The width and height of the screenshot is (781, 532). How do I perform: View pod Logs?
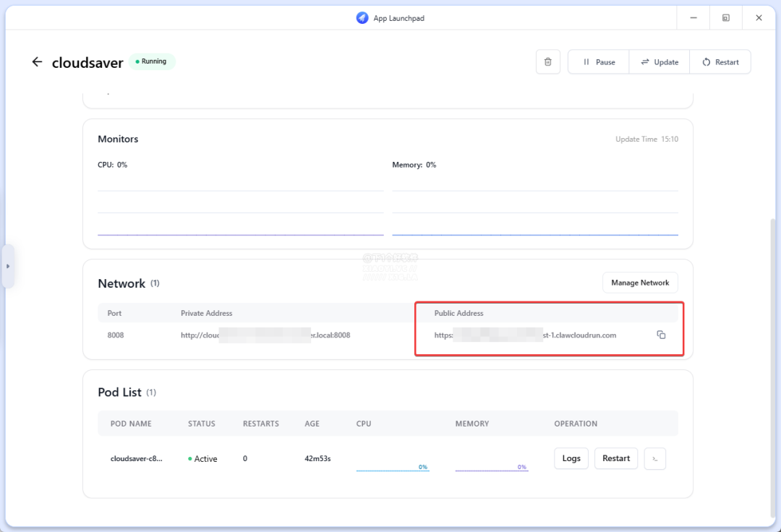[571, 458]
